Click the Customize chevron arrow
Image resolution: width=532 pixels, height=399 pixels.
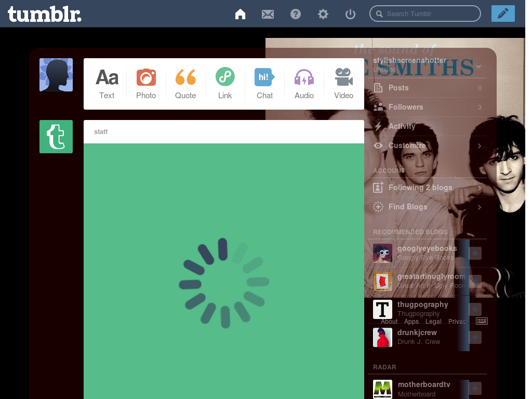480,146
